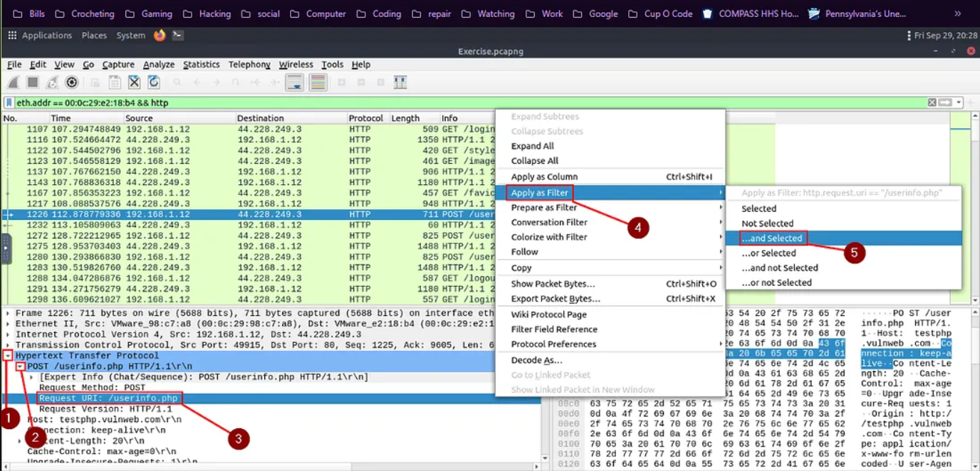The height and width of the screenshot is (471, 980).
Task: Open the Hacking bookmarks folder
Action: point(207,14)
